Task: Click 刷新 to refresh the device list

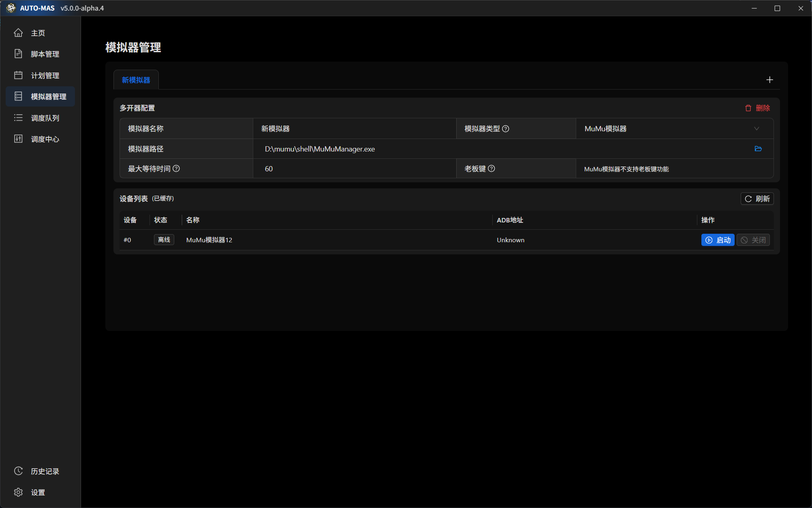Action: pos(757,199)
